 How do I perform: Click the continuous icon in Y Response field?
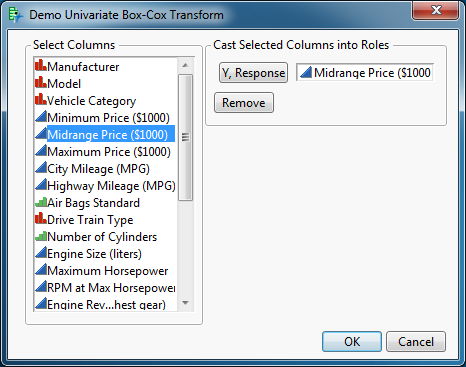click(x=306, y=72)
